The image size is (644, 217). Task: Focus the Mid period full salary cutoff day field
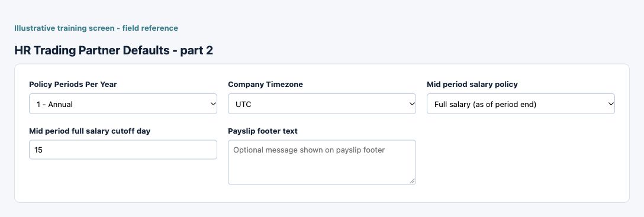pyautogui.click(x=123, y=150)
